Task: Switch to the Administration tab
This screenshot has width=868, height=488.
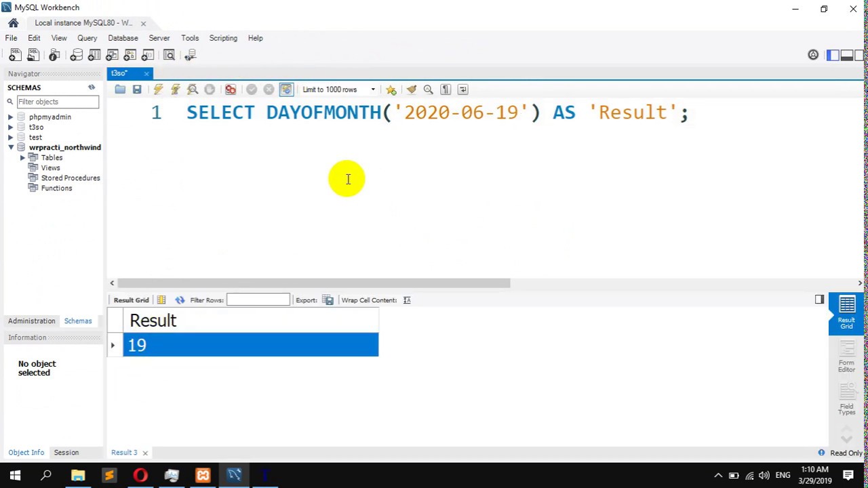Action: 32,321
